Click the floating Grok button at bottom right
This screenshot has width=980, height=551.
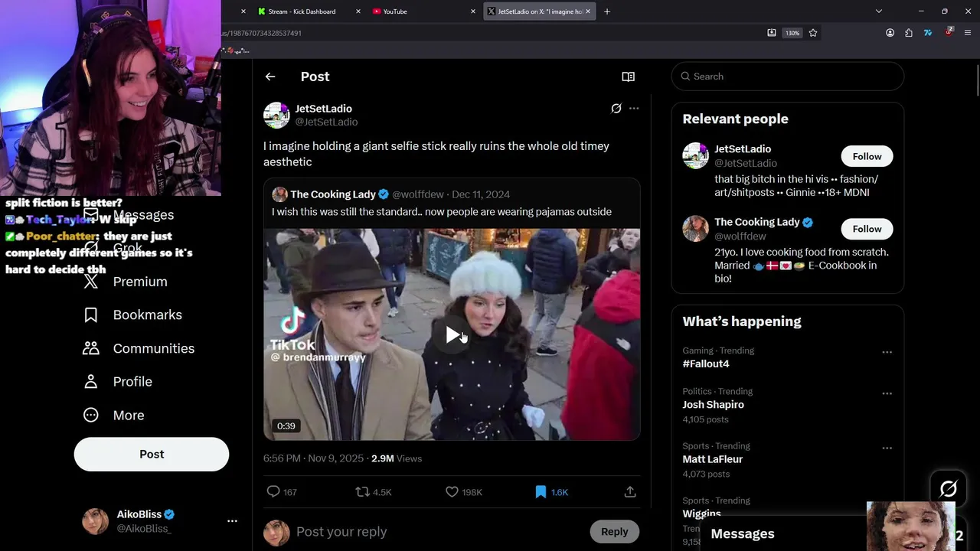point(948,488)
